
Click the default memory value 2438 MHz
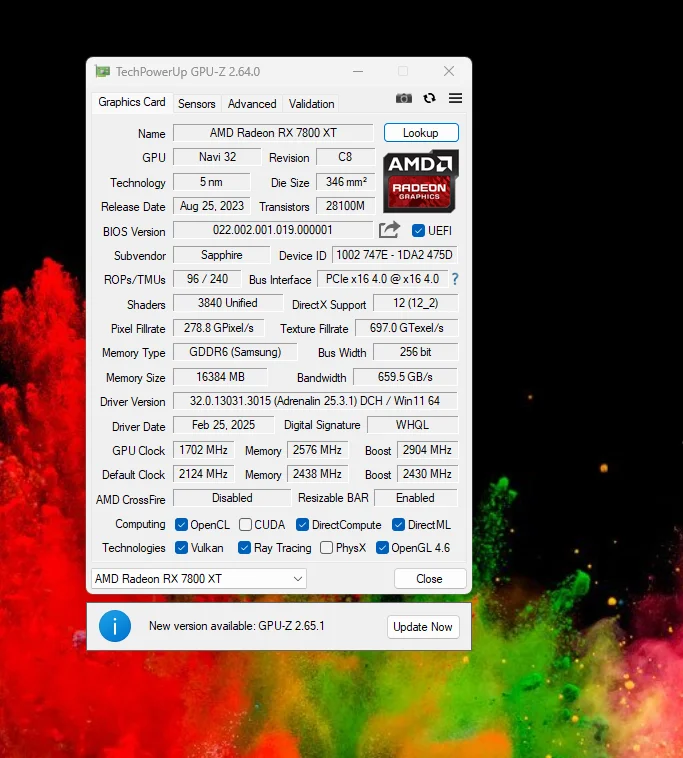(317, 474)
